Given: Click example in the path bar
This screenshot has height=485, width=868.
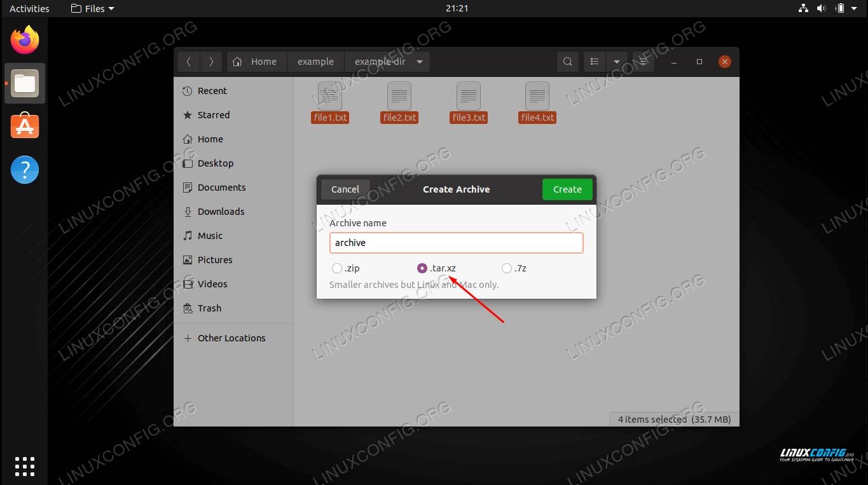Looking at the screenshot, I should click(x=316, y=62).
